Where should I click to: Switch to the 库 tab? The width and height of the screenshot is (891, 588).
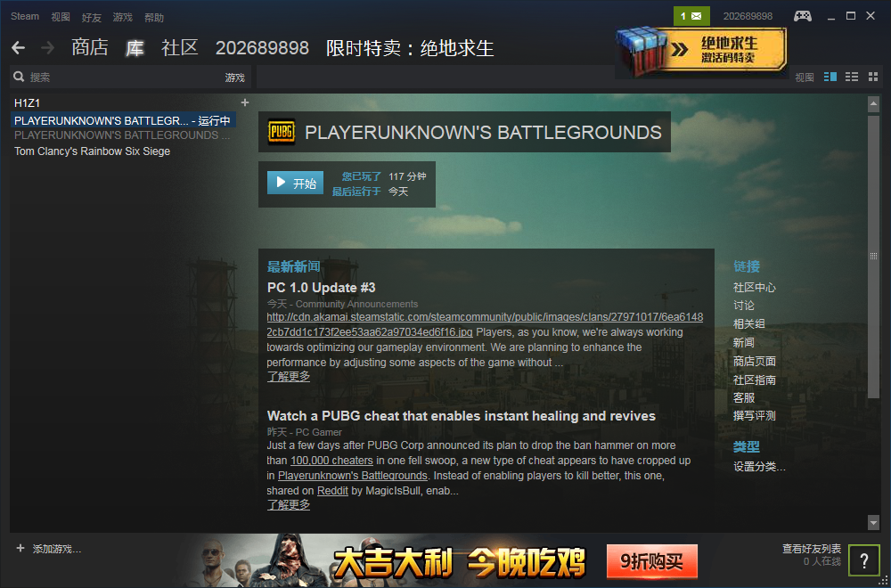click(x=135, y=48)
